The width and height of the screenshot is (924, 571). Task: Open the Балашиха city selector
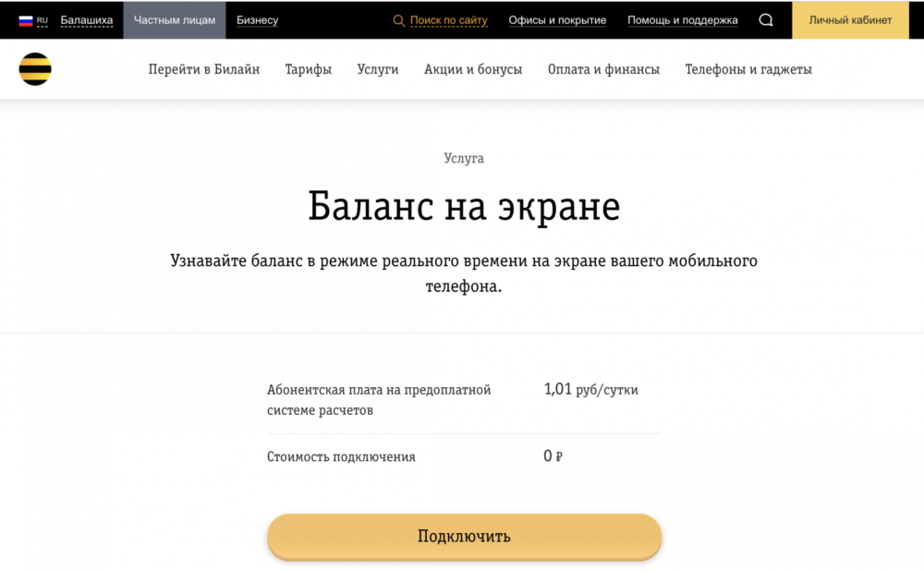(87, 20)
